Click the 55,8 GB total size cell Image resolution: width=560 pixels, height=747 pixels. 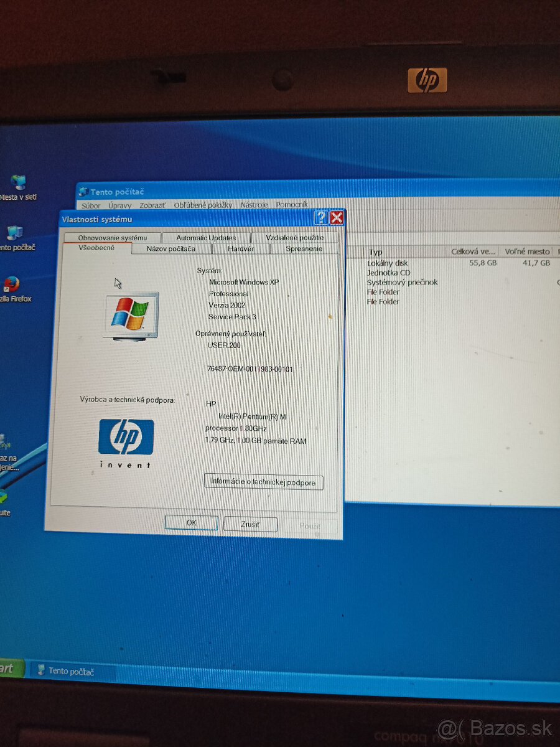click(x=483, y=263)
